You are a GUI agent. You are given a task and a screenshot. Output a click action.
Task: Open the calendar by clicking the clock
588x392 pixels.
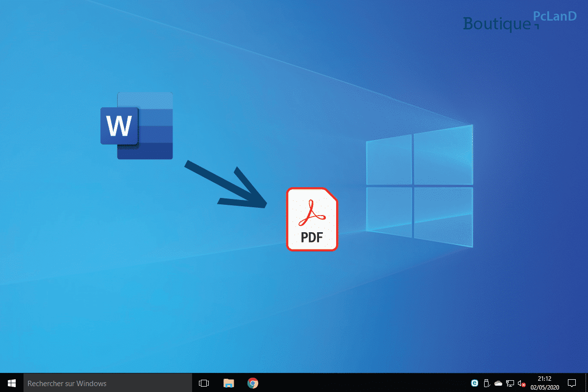pyautogui.click(x=544, y=379)
